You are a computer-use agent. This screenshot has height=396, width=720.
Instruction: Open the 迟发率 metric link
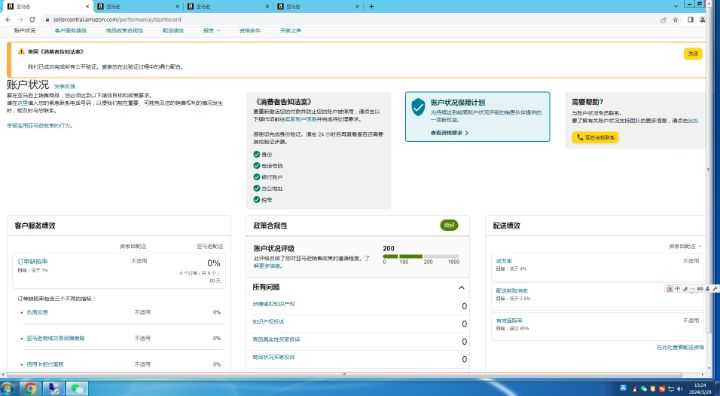tap(504, 261)
